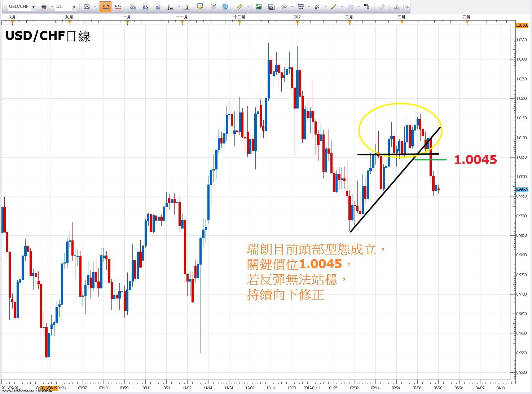The width and height of the screenshot is (532, 394).
Task: Click the 九月 month marker on timeline
Action: pyautogui.click(x=69, y=17)
